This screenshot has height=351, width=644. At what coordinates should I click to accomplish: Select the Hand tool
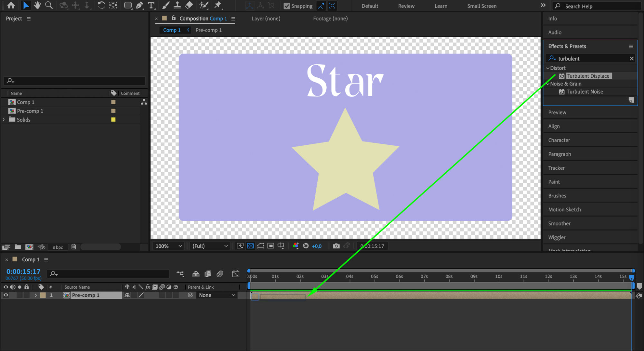coord(37,5)
